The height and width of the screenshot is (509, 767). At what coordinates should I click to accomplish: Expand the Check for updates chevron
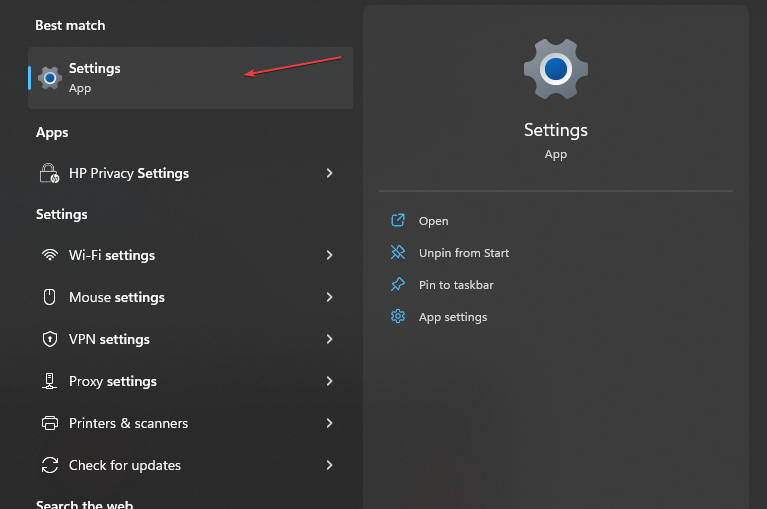tap(329, 465)
